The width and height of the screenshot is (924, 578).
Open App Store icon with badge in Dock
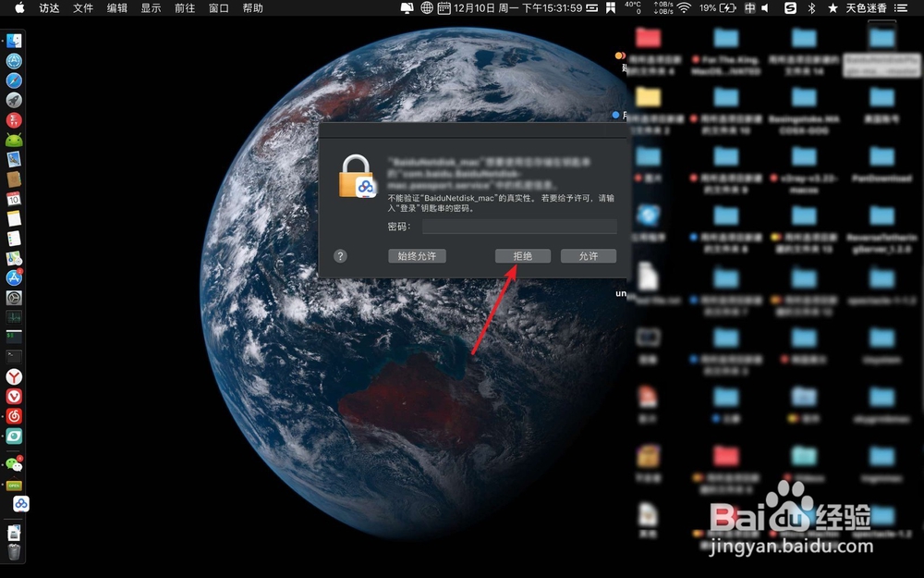point(14,277)
